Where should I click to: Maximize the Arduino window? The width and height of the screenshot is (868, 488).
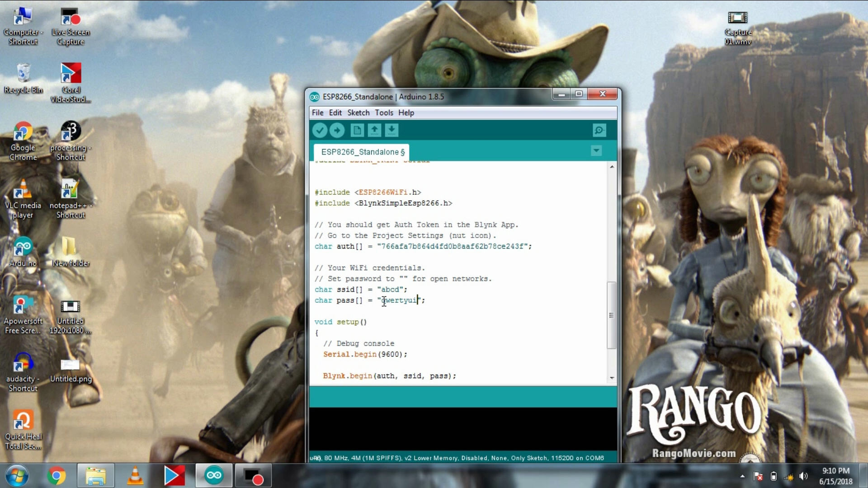[579, 94]
